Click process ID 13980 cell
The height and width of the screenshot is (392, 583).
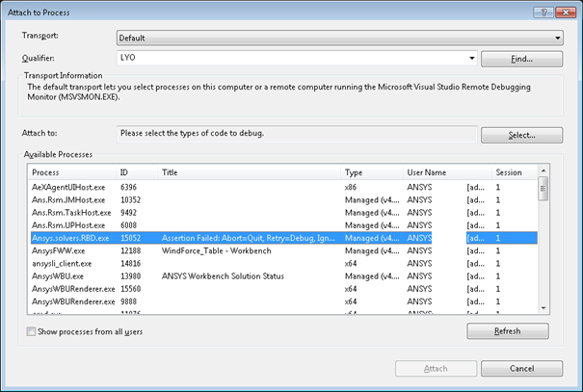click(130, 276)
